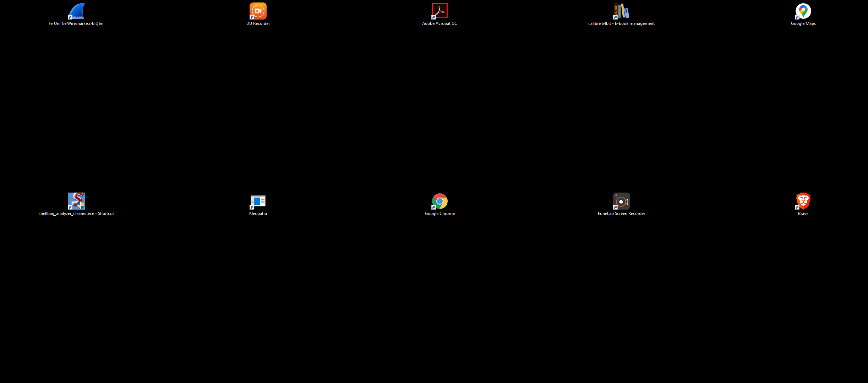Select the Adobe Acrobat DC icon

(440, 11)
